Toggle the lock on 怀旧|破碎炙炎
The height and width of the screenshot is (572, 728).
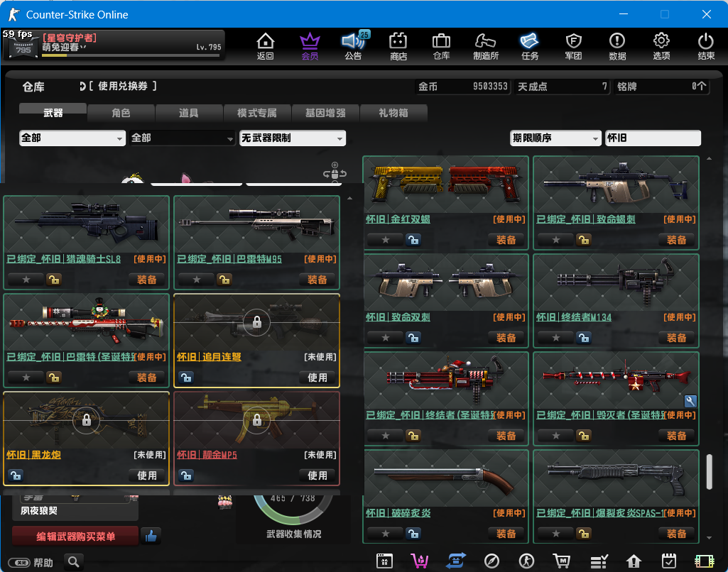(413, 534)
